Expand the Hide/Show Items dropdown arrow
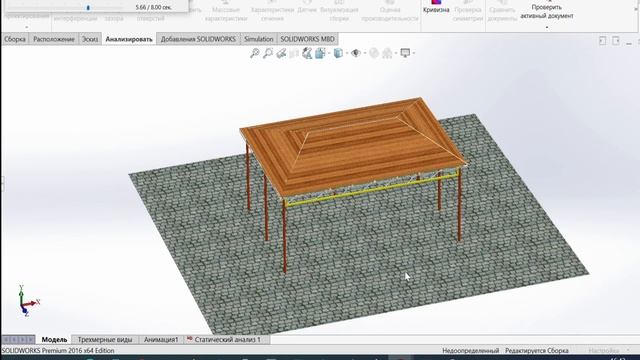This screenshot has height=360, width=640. [364, 53]
